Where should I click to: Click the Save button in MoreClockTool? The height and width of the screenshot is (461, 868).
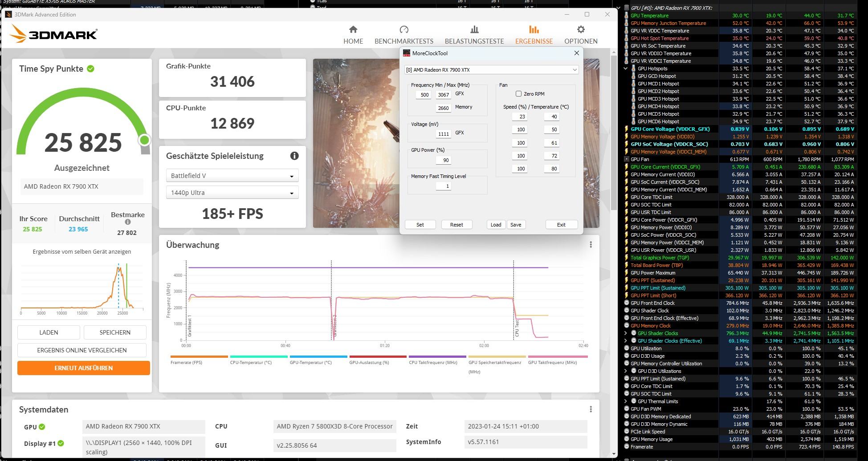click(516, 225)
